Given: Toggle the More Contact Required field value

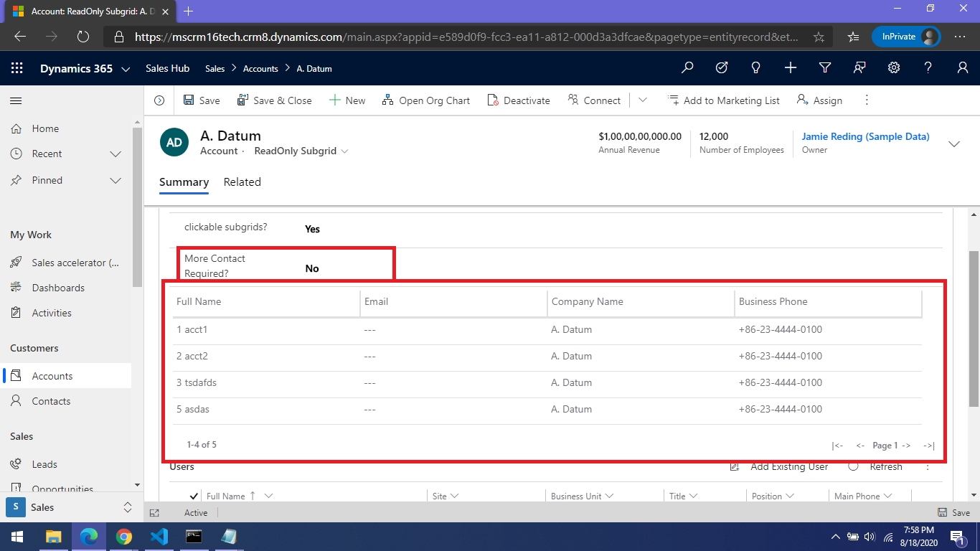Looking at the screenshot, I should click(x=312, y=268).
